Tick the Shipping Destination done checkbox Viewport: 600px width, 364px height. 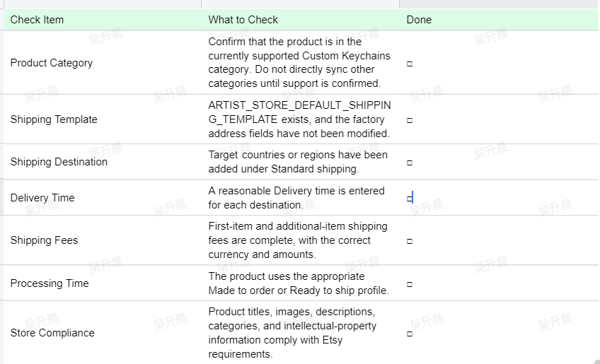pyautogui.click(x=410, y=163)
